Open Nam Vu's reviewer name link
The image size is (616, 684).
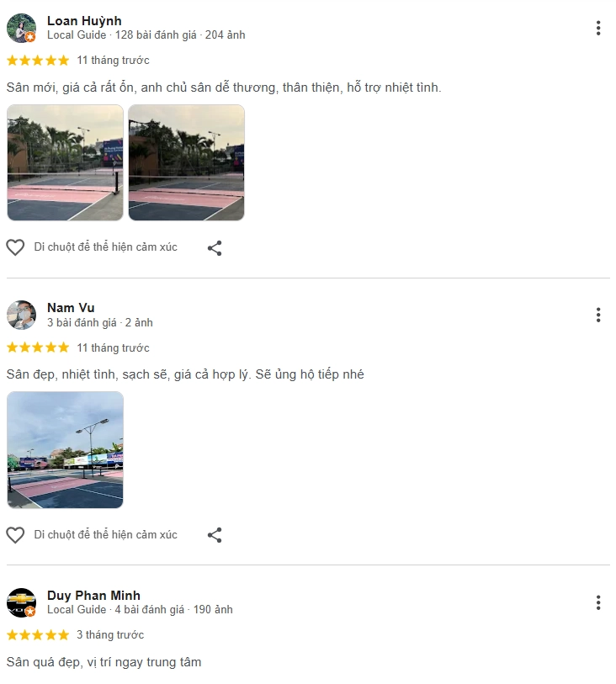tap(71, 308)
